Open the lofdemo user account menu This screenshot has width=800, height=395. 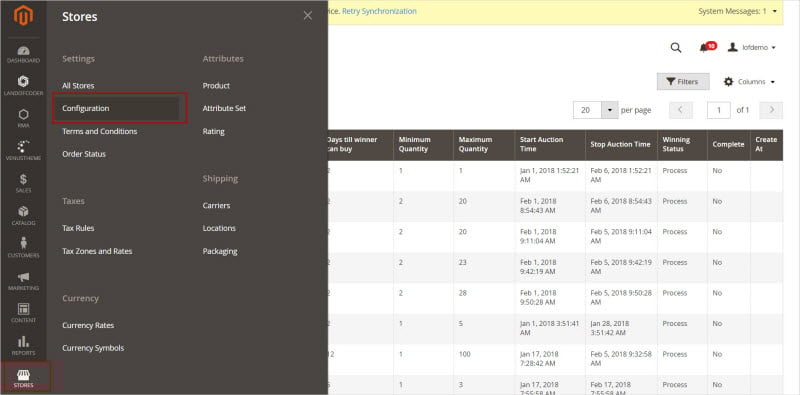pyautogui.click(x=752, y=47)
